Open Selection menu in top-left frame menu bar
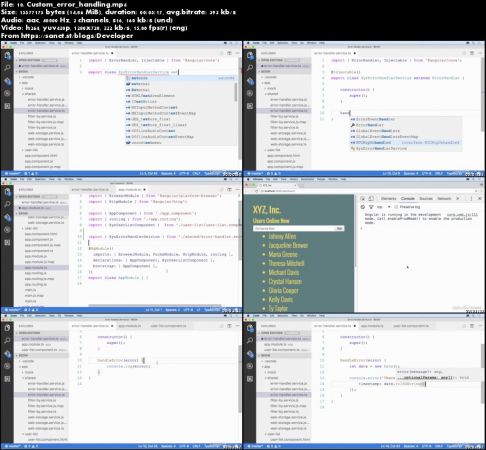The width and height of the screenshot is (486, 450). pos(40,43)
